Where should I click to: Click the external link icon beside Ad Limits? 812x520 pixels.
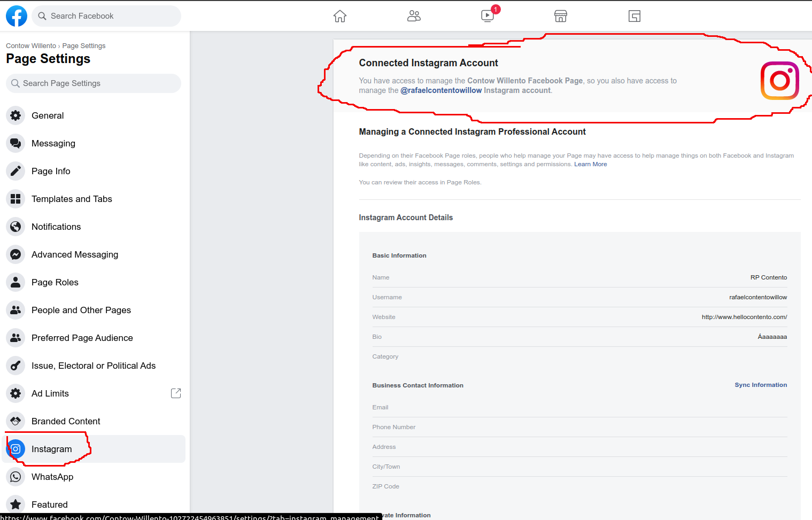click(176, 393)
